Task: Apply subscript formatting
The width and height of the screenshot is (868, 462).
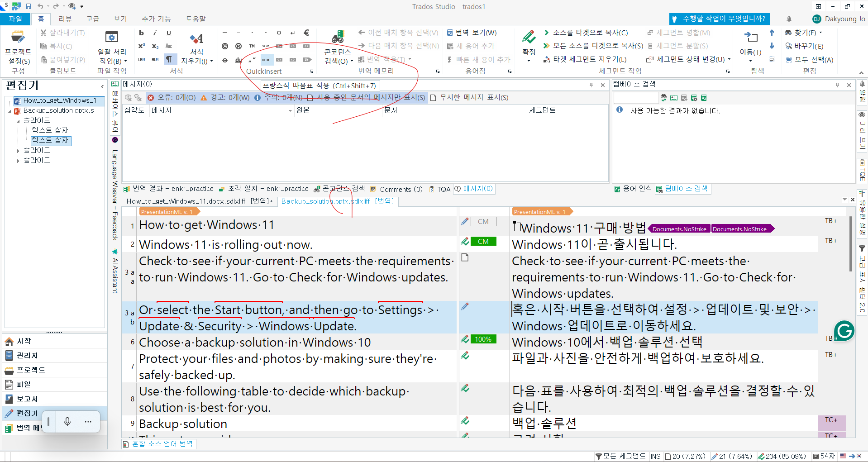Action: [x=155, y=46]
